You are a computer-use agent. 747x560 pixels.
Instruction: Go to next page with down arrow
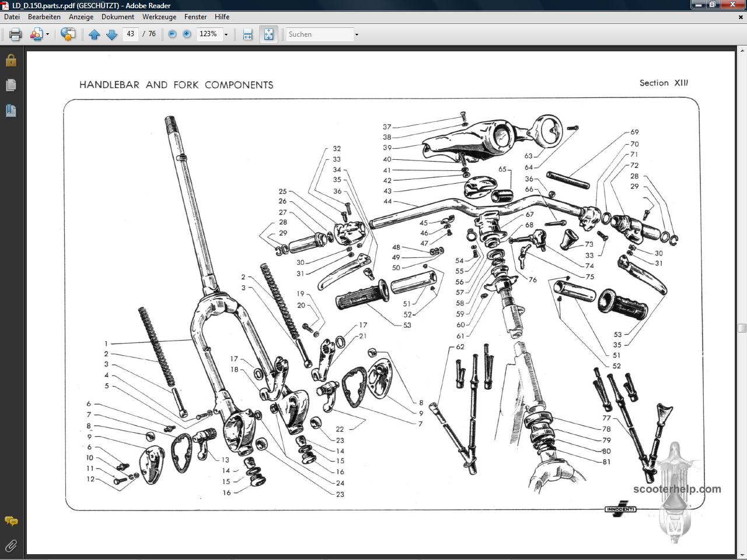pos(112,34)
